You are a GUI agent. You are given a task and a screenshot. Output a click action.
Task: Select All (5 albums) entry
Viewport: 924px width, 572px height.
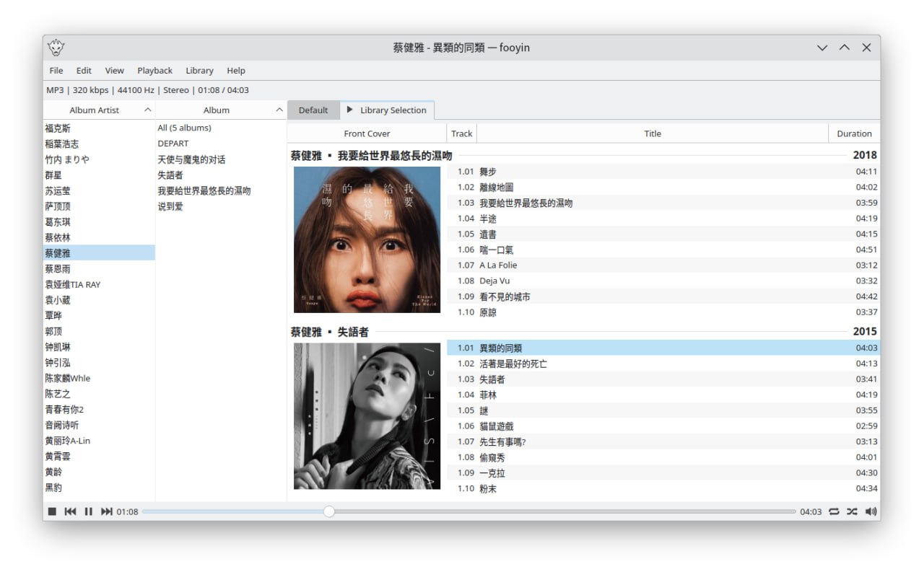[185, 128]
